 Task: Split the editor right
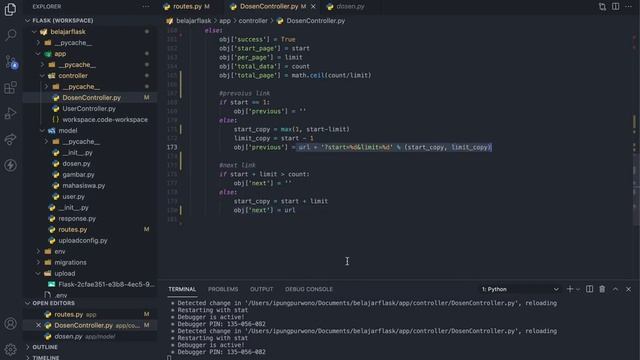point(616,7)
